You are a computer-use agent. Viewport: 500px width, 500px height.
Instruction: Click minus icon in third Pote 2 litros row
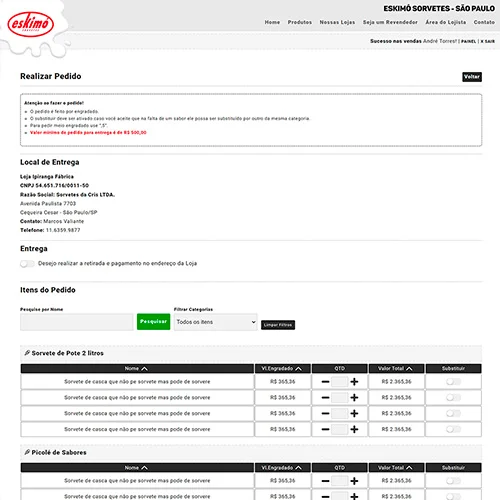point(325,414)
